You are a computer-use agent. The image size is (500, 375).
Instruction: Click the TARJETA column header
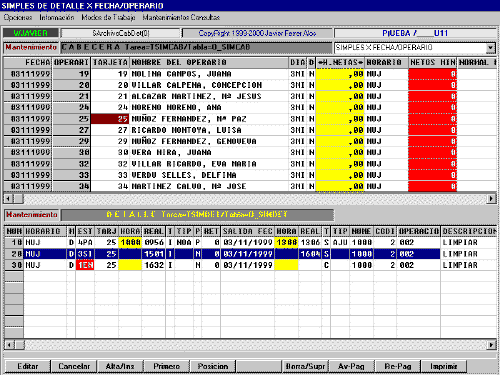click(x=110, y=63)
